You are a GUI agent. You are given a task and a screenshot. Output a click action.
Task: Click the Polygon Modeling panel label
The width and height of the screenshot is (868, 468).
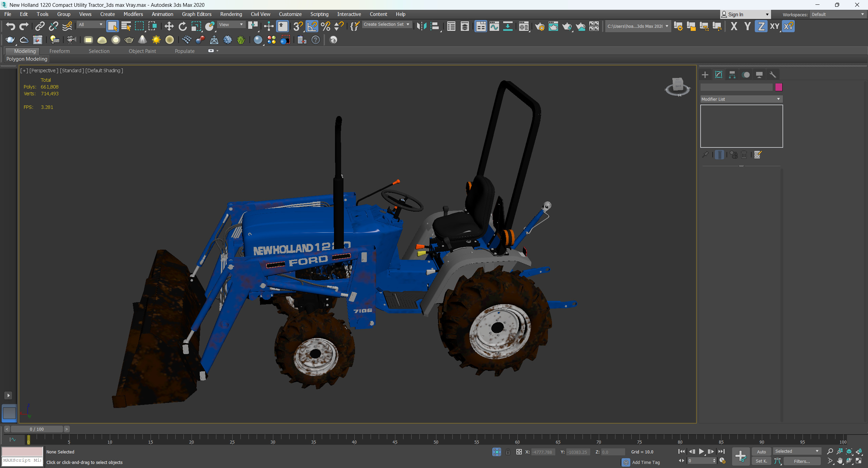click(27, 59)
